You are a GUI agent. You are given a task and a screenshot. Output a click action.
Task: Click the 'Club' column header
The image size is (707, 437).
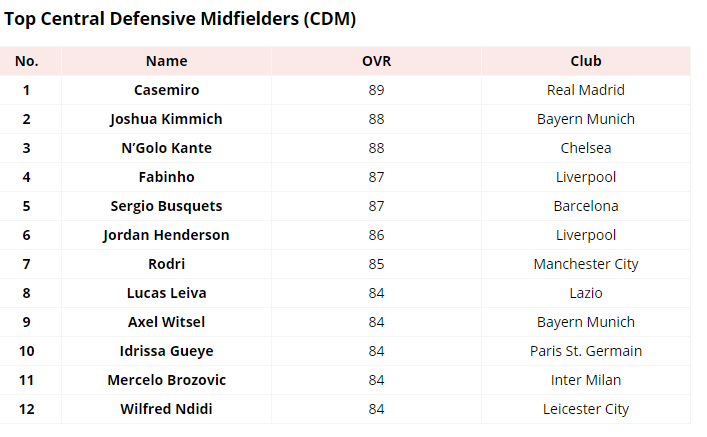[x=585, y=61]
